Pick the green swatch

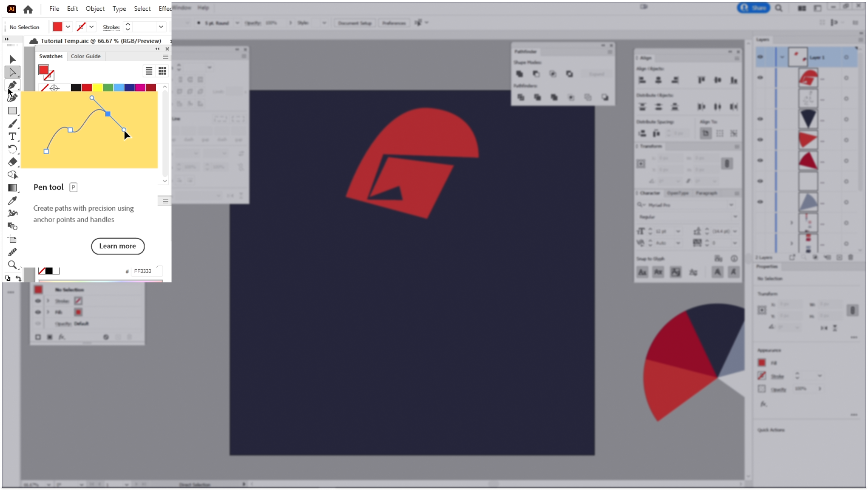click(x=108, y=87)
